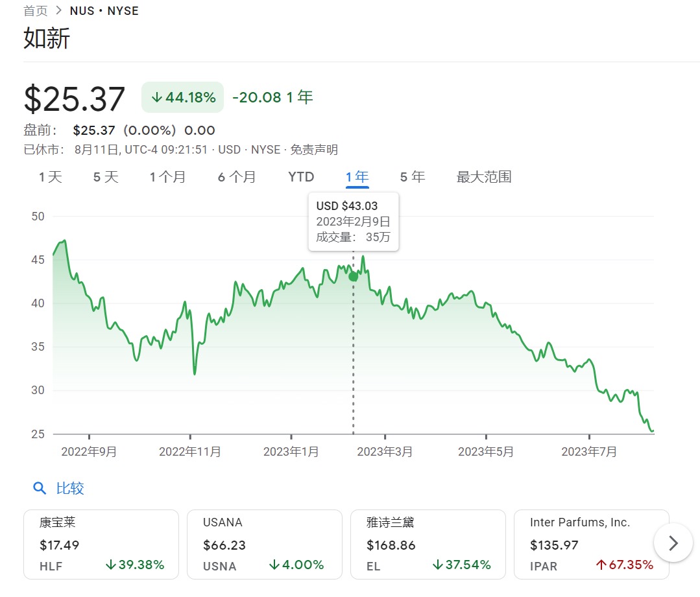The image size is (700, 597).
Task: Click the 2023年2月9日 tooltip date
Action: (x=353, y=221)
